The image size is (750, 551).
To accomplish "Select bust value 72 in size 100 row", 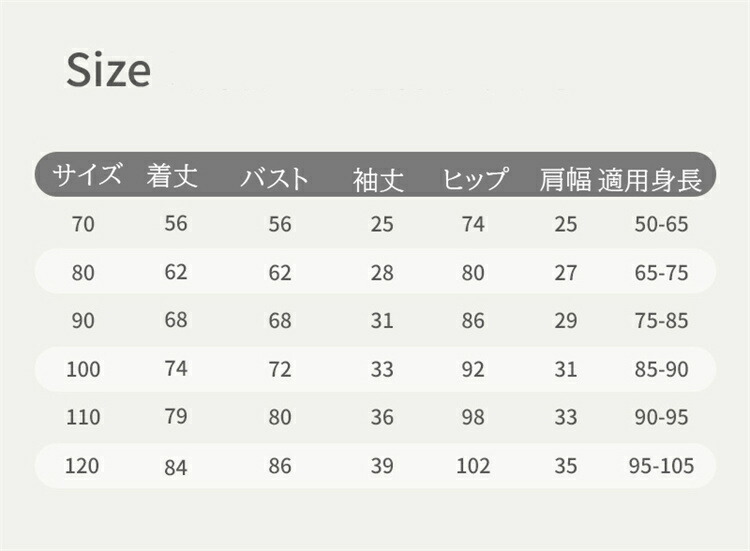I will pos(280,370).
